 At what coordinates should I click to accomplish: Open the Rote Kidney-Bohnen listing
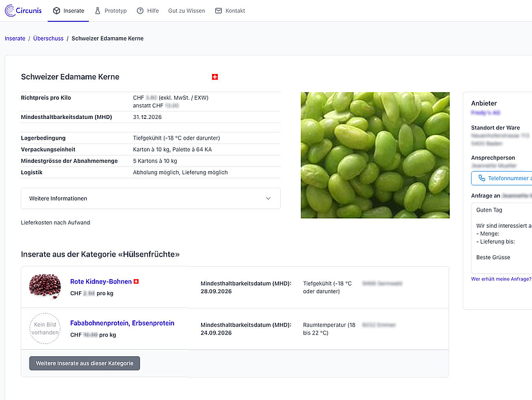101,282
